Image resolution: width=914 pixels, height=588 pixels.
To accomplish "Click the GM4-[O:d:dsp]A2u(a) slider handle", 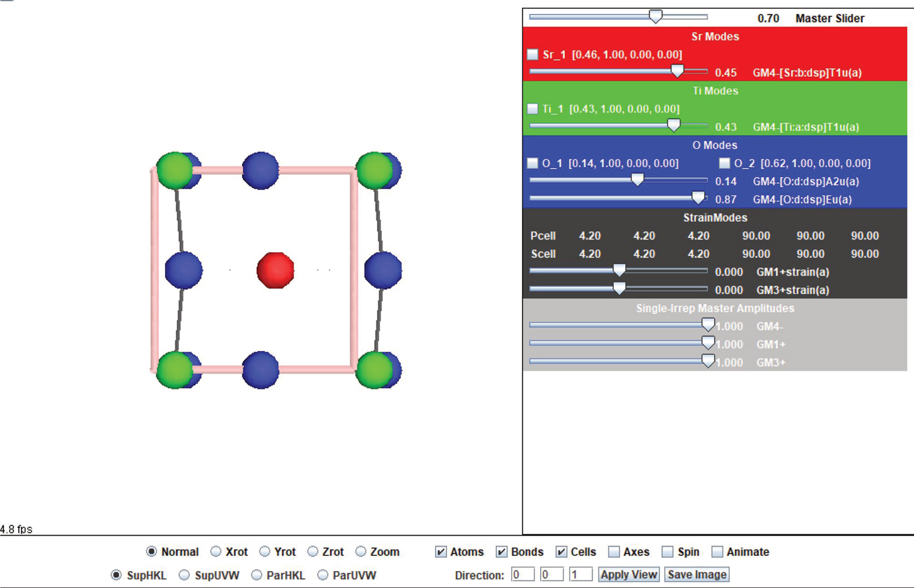I will click(x=637, y=180).
